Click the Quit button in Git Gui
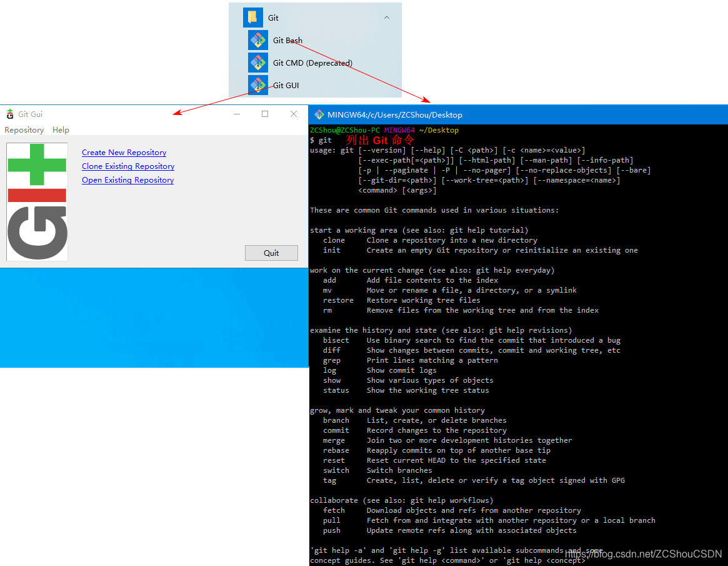This screenshot has height=566, width=728. point(271,253)
